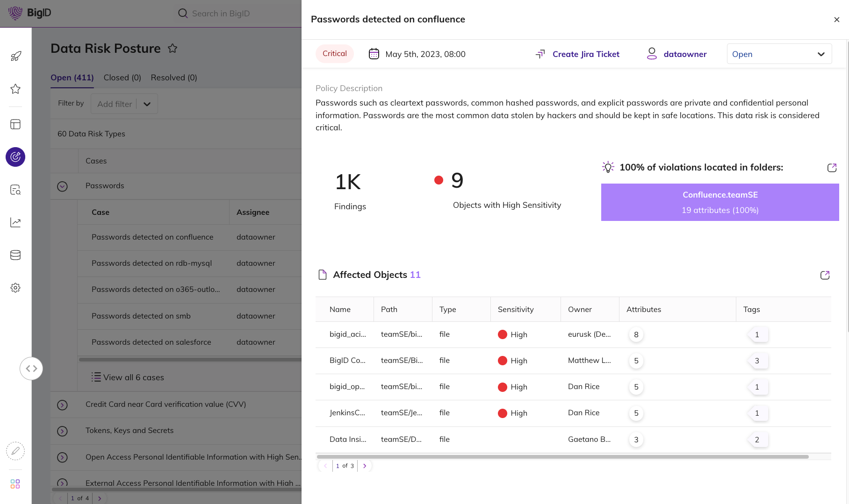Click Create Jira Ticket link
This screenshot has height=504, width=849.
tap(586, 54)
